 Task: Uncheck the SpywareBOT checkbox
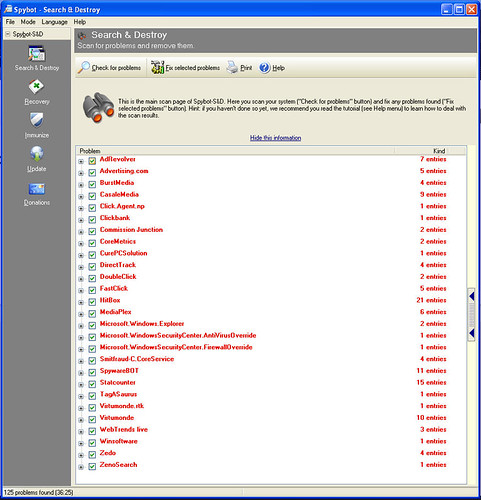point(92,372)
